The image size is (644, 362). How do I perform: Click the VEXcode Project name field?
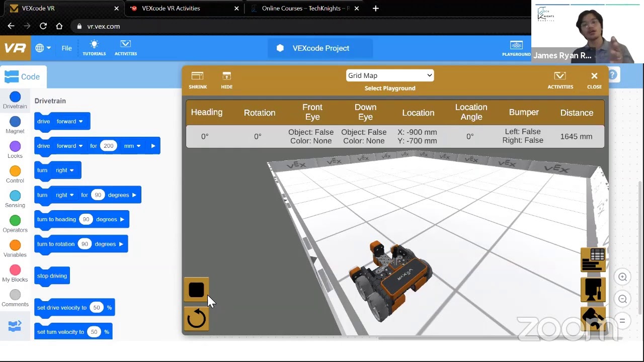pos(320,48)
